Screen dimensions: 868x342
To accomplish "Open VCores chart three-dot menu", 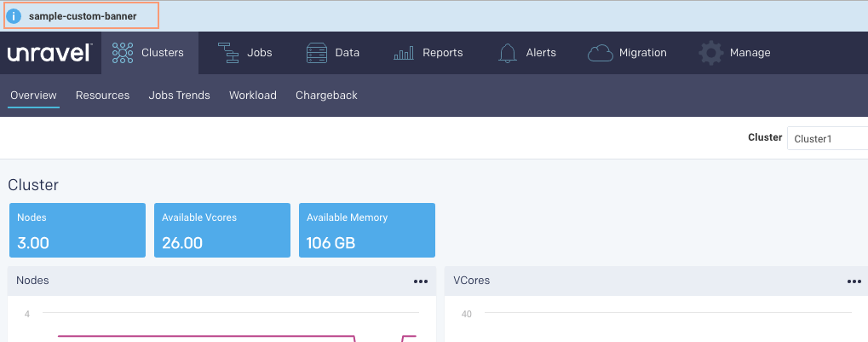I will [x=854, y=281].
